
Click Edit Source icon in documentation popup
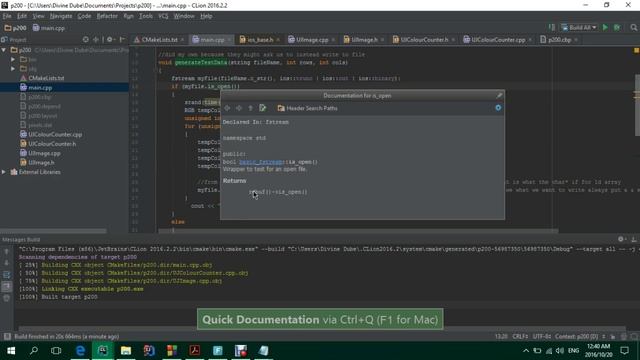point(262,108)
